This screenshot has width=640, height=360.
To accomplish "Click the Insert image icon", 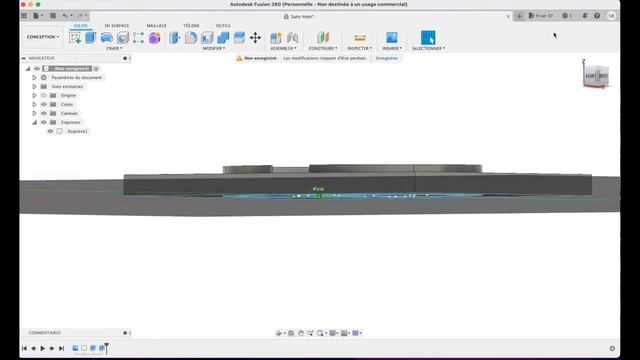I will click(392, 38).
